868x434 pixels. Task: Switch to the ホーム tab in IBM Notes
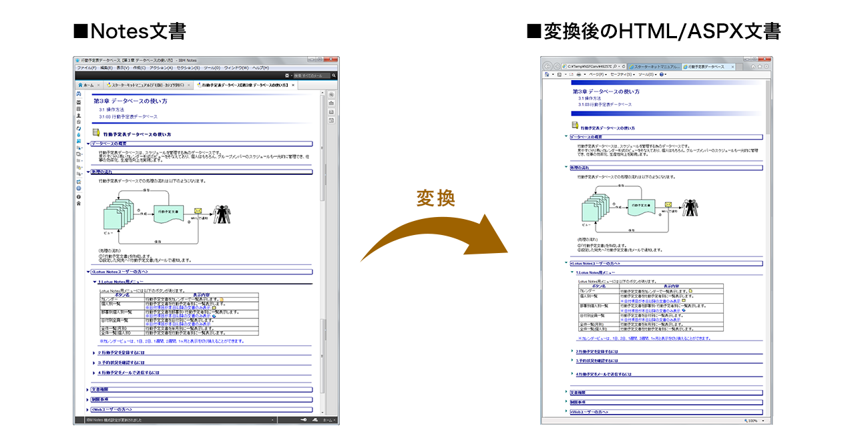(87, 85)
